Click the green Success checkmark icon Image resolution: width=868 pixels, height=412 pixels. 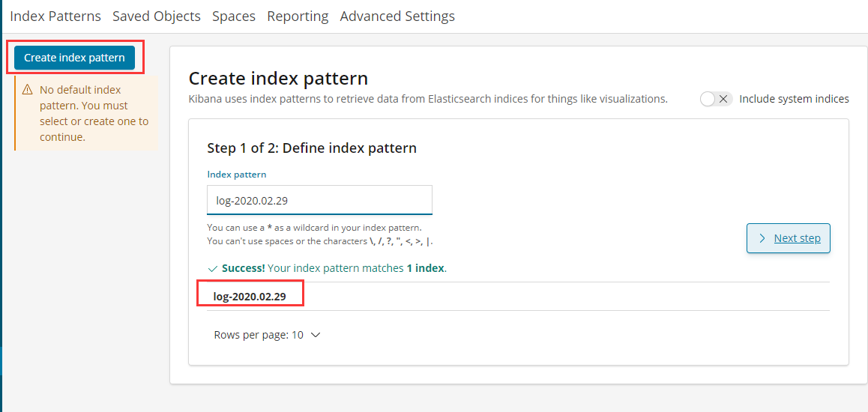click(212, 268)
